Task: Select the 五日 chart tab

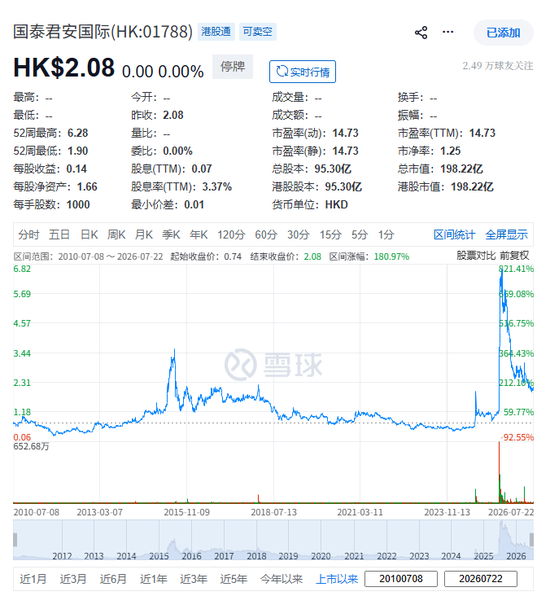Action: (x=59, y=235)
